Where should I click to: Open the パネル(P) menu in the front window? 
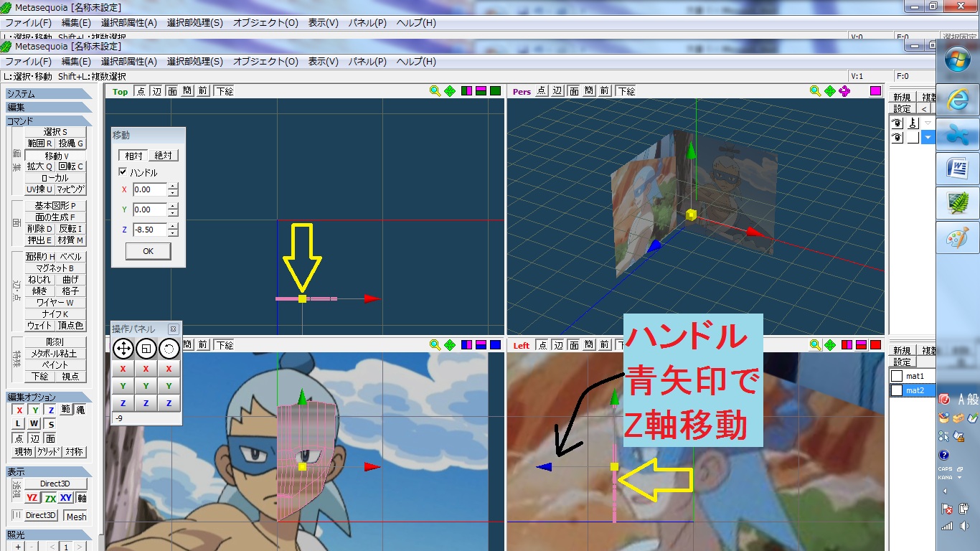367,62
